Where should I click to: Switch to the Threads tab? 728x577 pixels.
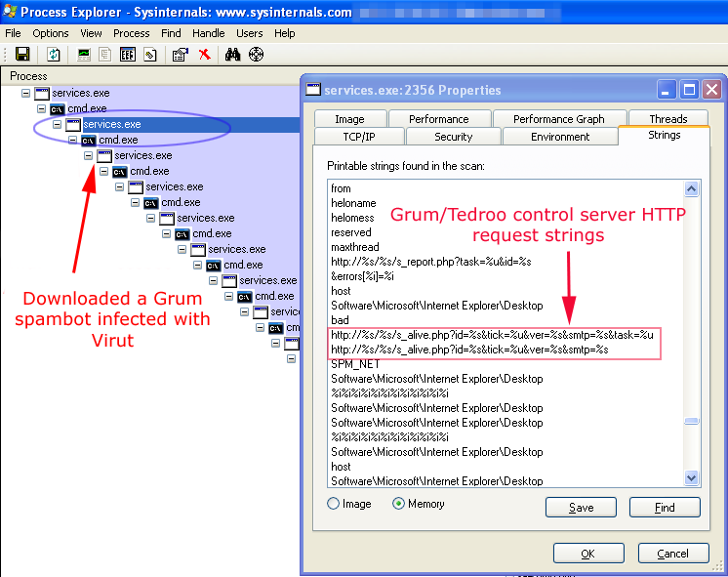[668, 118]
